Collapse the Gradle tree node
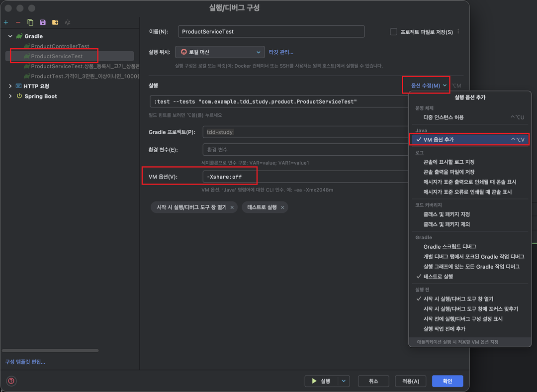This screenshot has height=392, width=537. point(10,36)
